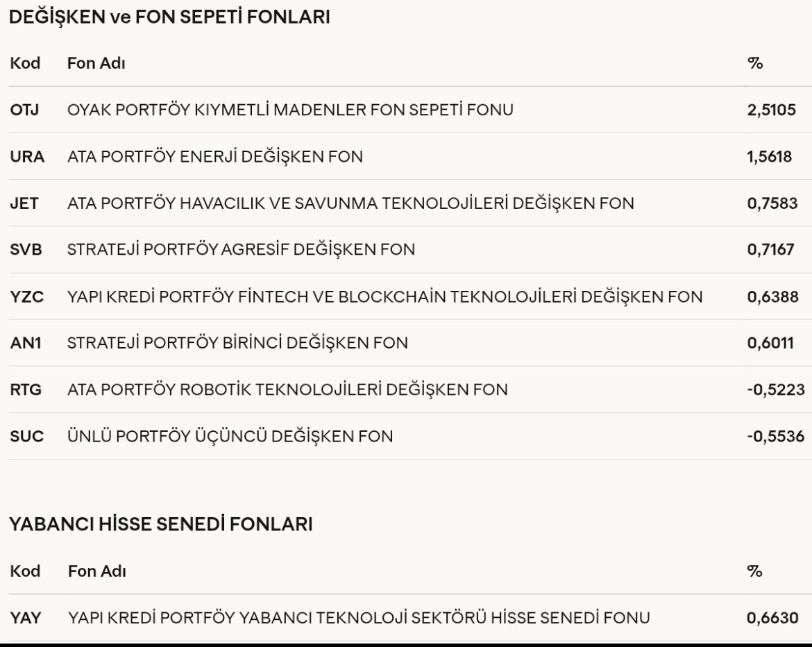
Task: Open STRATEJİ PORTFÖY BİRİNCİ DEĞİŞKEN FON
Action: click(x=237, y=344)
